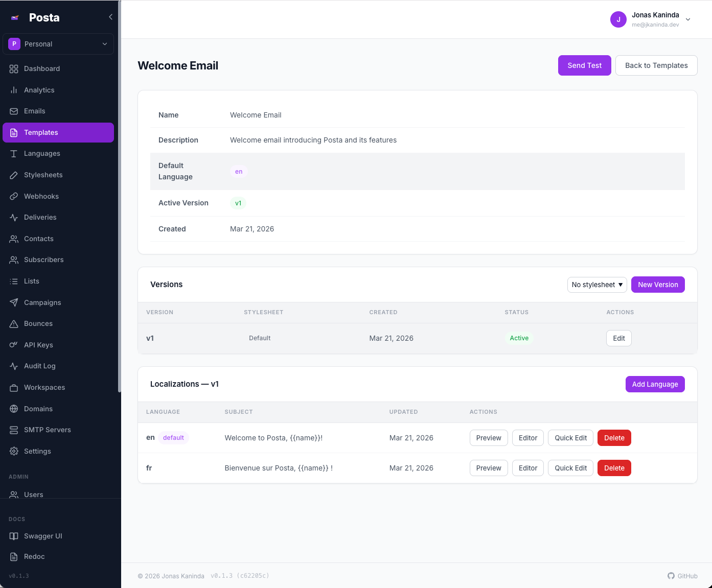712x588 pixels.
Task: Create a New Version
Action: [658, 285]
